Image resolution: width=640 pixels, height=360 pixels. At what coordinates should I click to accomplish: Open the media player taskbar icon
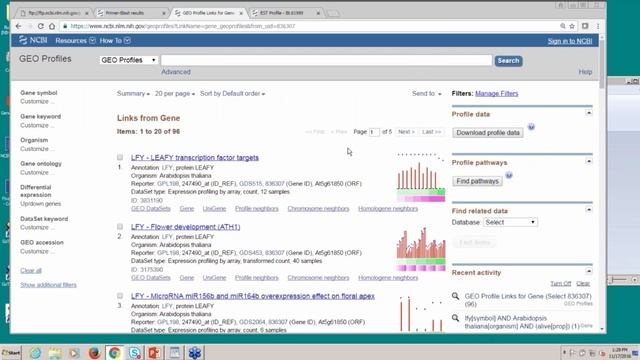point(75,353)
